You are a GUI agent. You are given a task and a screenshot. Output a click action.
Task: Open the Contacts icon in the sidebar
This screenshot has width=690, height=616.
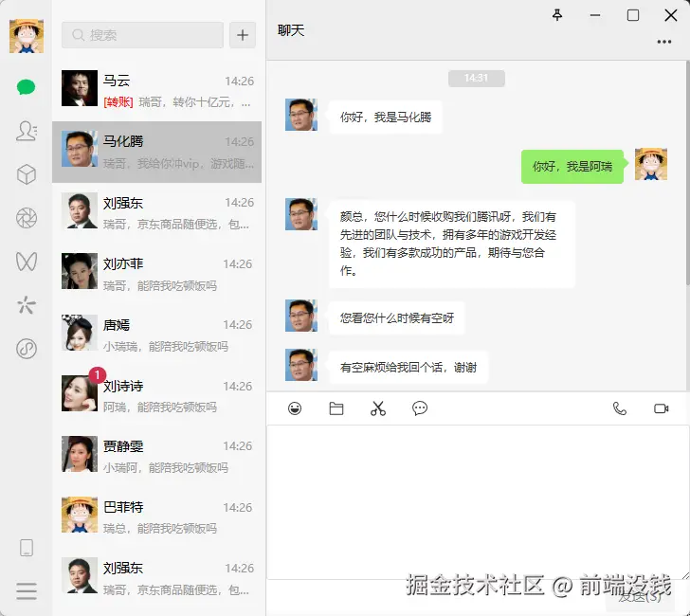pos(27,131)
